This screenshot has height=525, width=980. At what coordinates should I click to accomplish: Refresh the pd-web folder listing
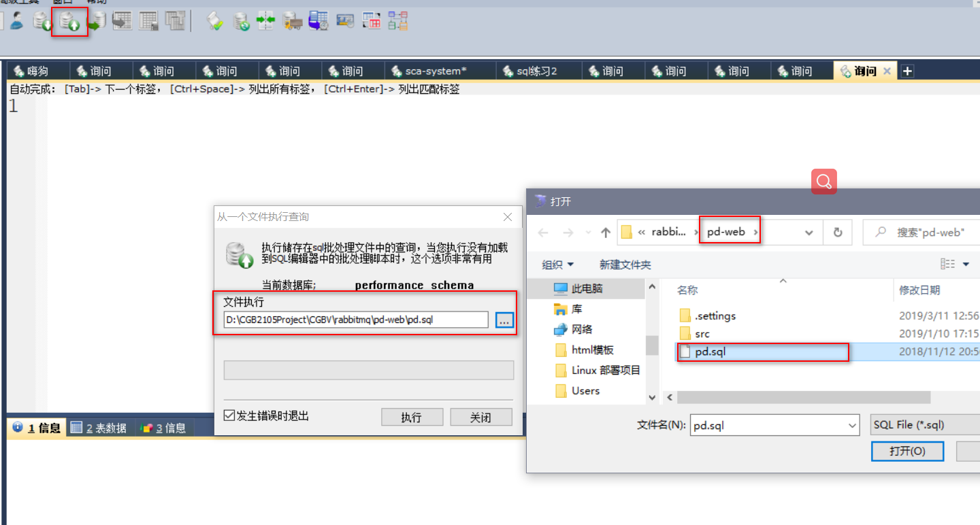(x=838, y=232)
